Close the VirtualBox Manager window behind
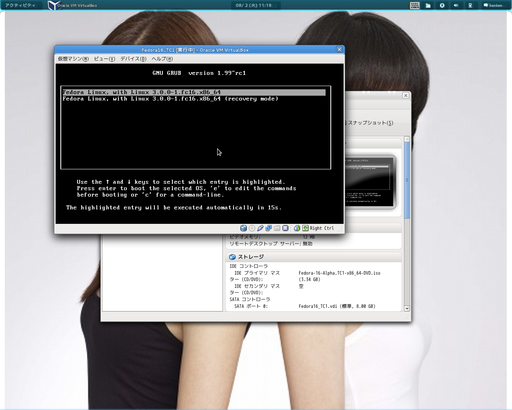 pos(405,96)
